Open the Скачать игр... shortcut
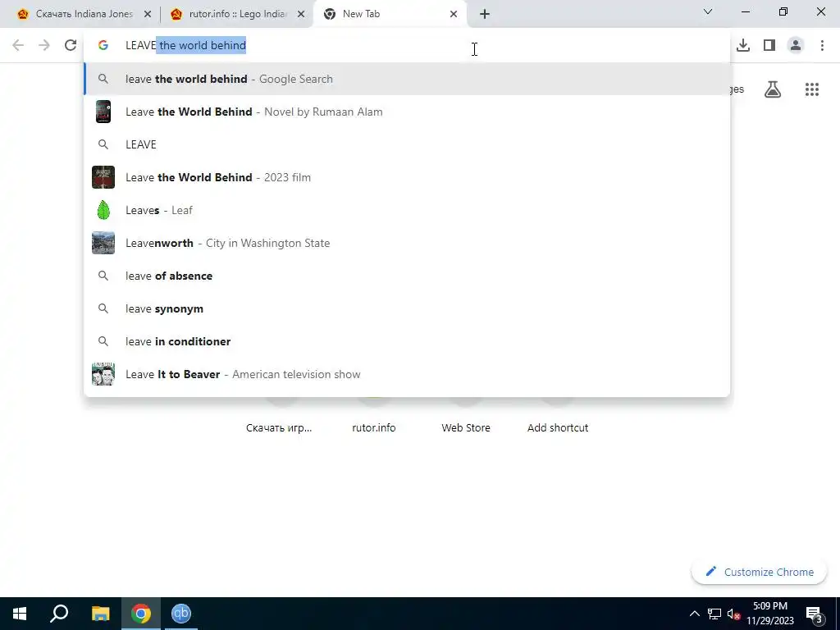Image resolution: width=840 pixels, height=630 pixels. click(x=279, y=428)
